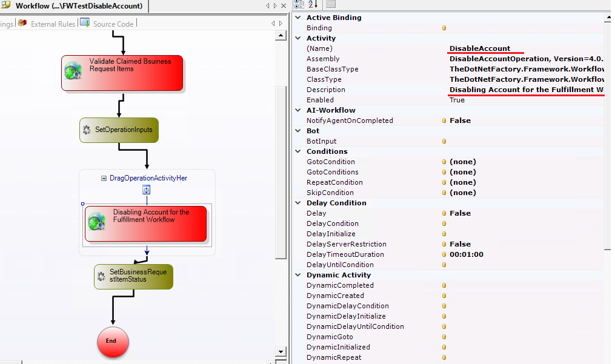Screen dimensions: 615x364
Task: Collapse the DragOperationActivityHere container
Action: pyautogui.click(x=104, y=178)
